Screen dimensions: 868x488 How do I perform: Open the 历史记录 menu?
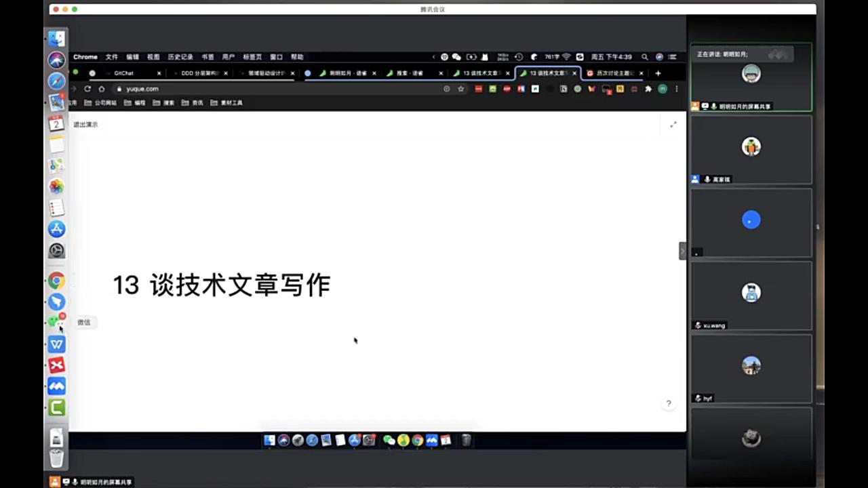point(180,57)
